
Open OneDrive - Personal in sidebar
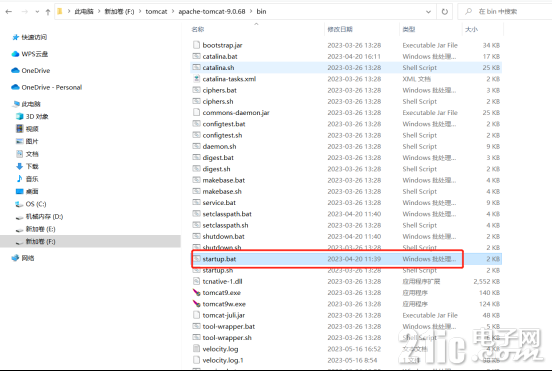pos(46,87)
